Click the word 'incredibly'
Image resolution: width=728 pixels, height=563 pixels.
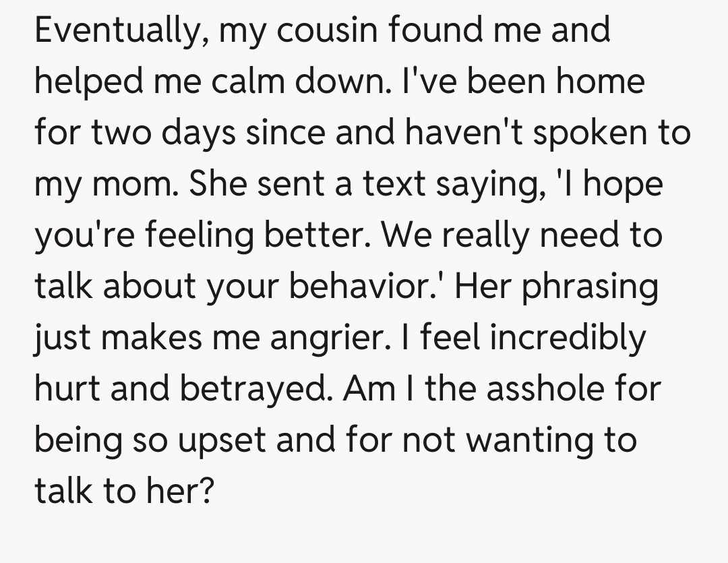coord(566,338)
